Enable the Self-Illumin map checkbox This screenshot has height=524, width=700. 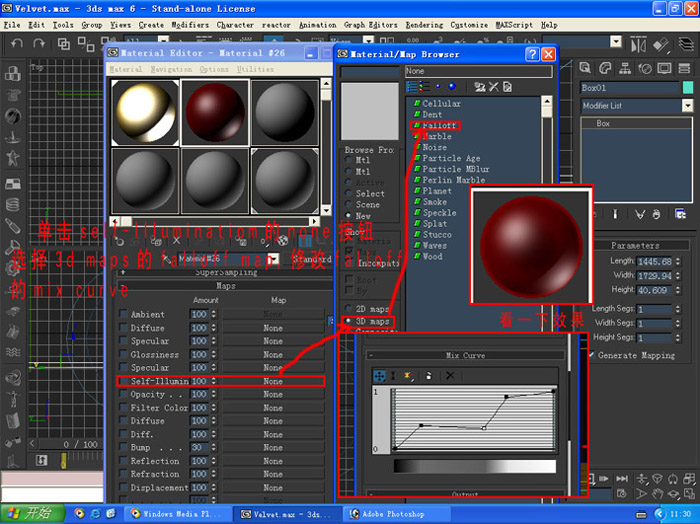click(123, 381)
